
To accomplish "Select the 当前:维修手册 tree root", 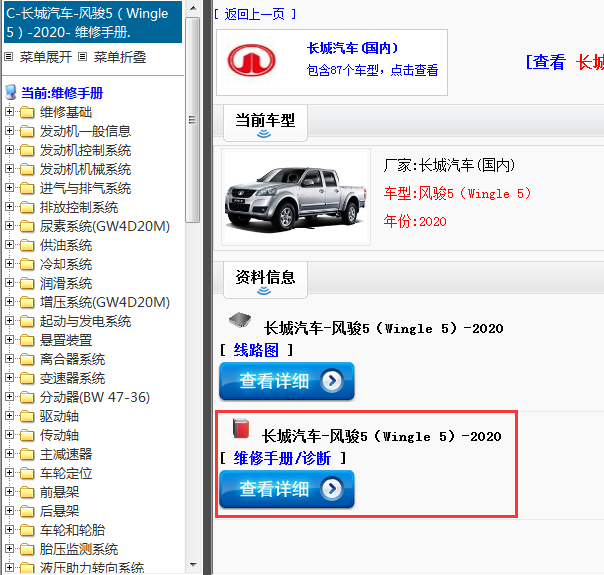I will tap(62, 93).
